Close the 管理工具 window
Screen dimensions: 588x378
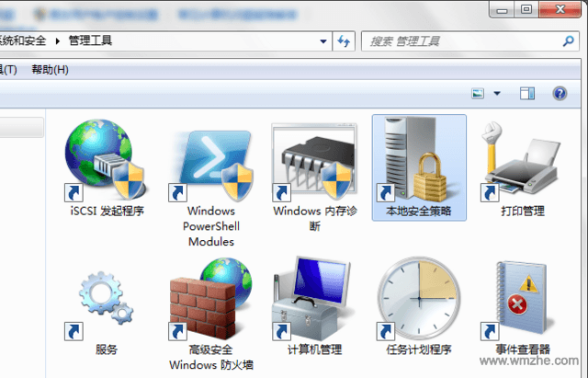pos(560,9)
